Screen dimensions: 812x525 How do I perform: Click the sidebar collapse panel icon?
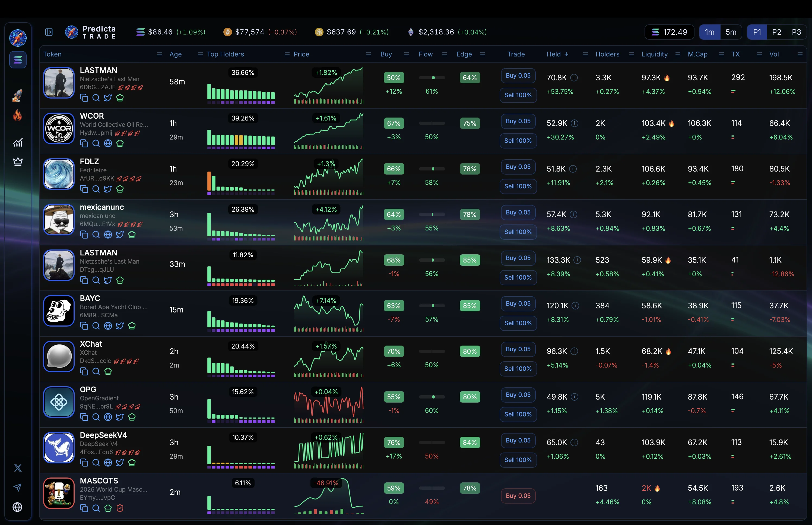coord(49,32)
